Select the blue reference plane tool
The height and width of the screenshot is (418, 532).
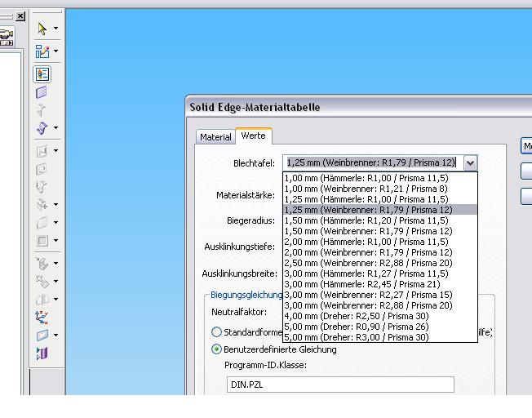pos(42,336)
